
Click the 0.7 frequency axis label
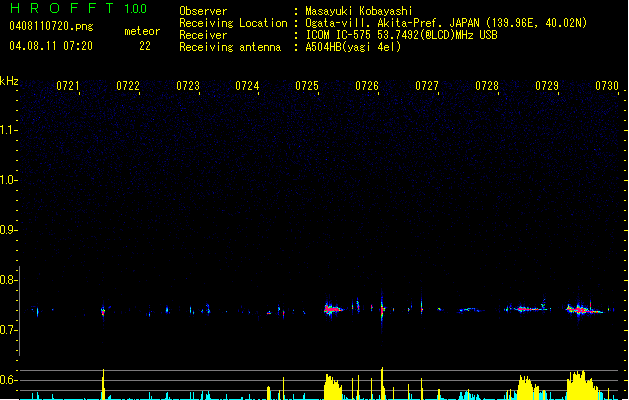click(x=8, y=330)
